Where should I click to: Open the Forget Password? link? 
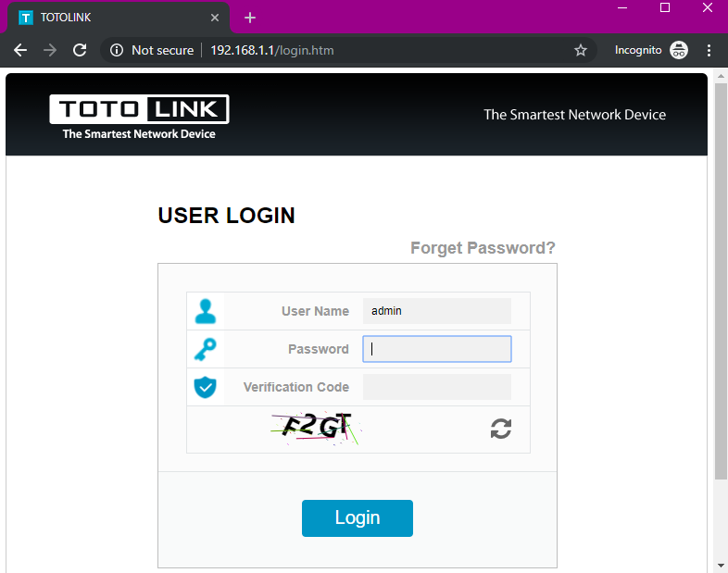tap(483, 248)
